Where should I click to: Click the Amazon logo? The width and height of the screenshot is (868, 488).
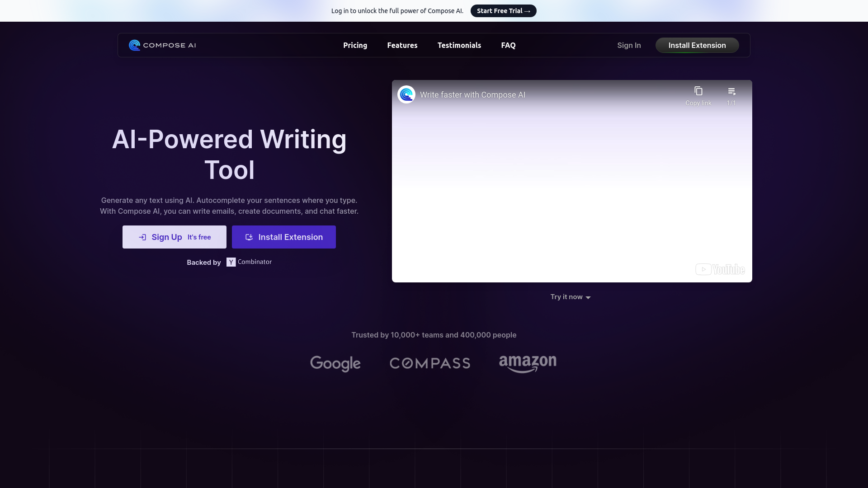(528, 363)
